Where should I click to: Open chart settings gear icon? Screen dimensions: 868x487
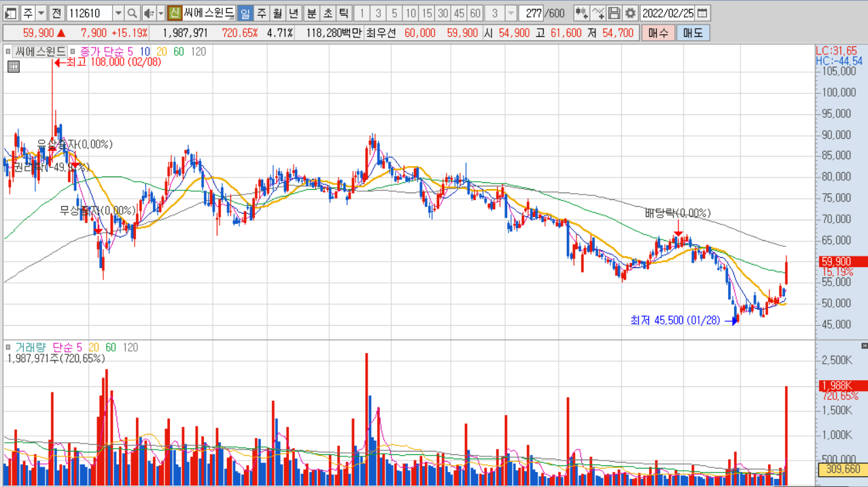[630, 13]
